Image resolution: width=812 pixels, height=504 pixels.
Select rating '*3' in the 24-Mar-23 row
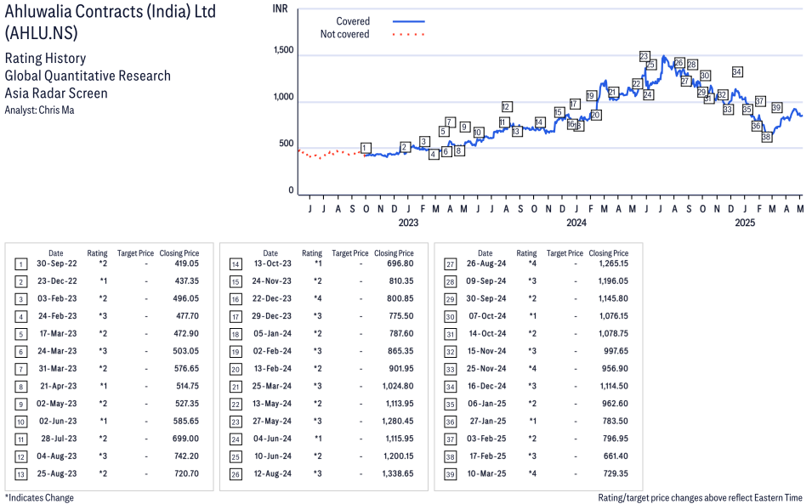pyautogui.click(x=103, y=351)
